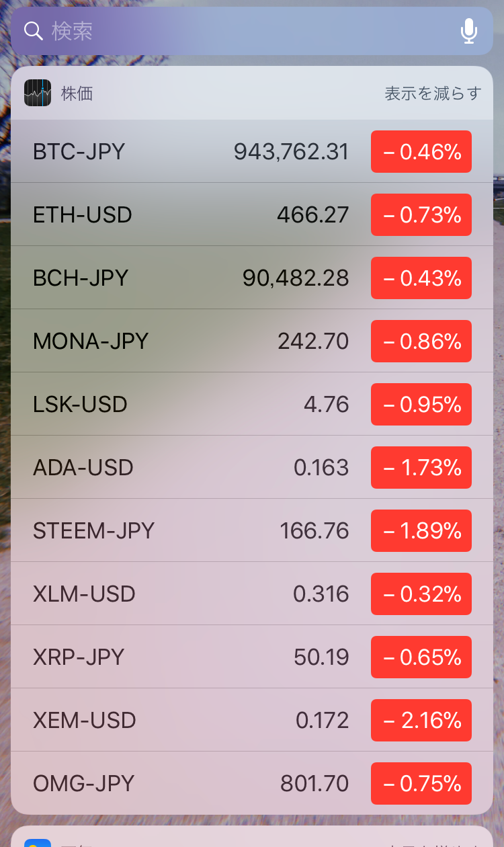Switch MONA-JPY percentage badge display
Image resolution: width=504 pixels, height=847 pixels.
coord(421,341)
